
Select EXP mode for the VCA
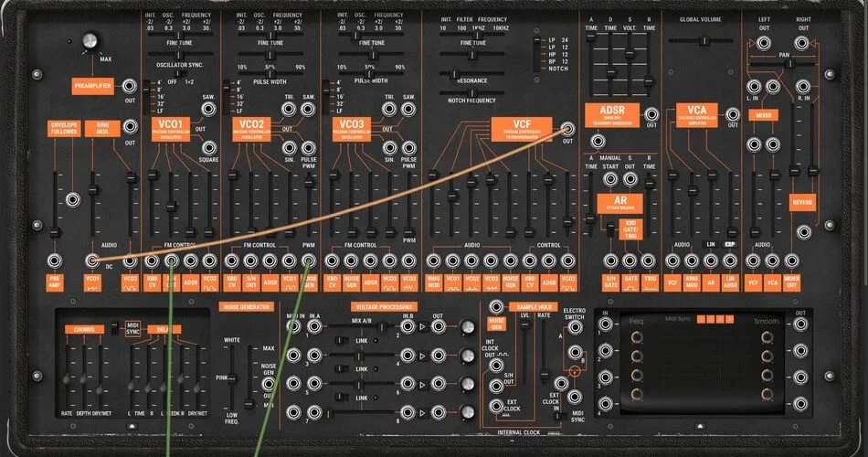coord(730,244)
